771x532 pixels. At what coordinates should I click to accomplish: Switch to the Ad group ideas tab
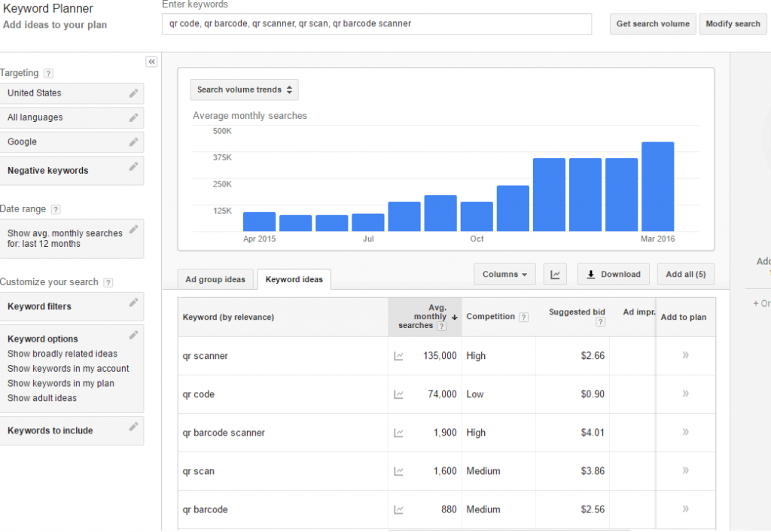point(215,278)
